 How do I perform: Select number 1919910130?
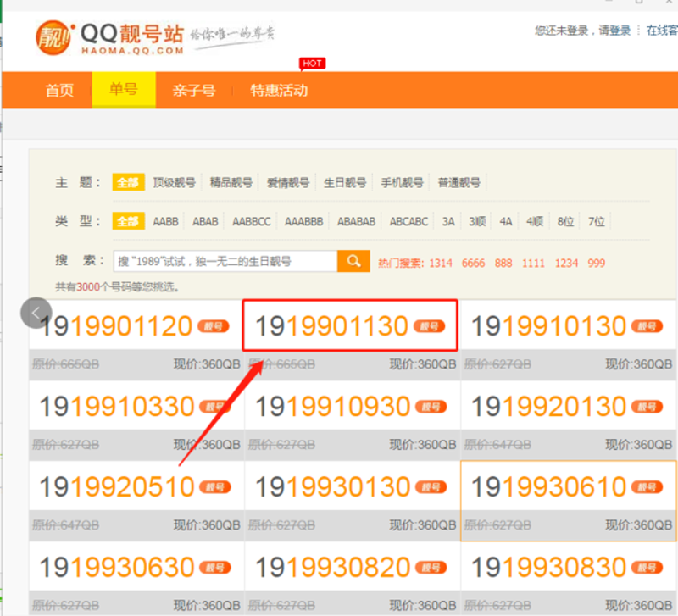[x=548, y=326]
